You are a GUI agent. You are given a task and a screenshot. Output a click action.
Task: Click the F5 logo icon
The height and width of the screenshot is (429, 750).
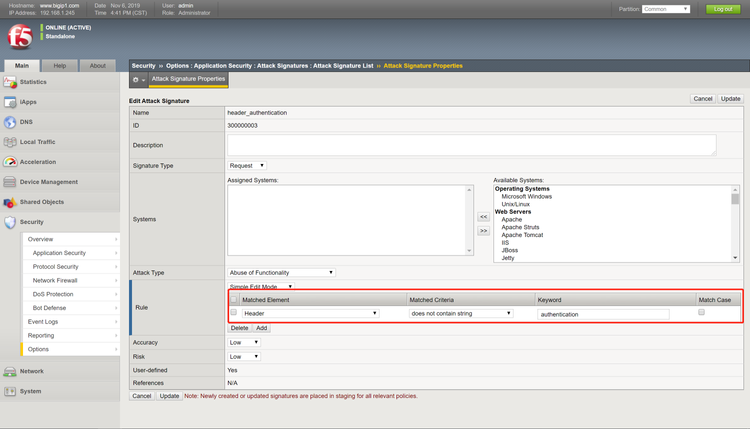tap(18, 36)
